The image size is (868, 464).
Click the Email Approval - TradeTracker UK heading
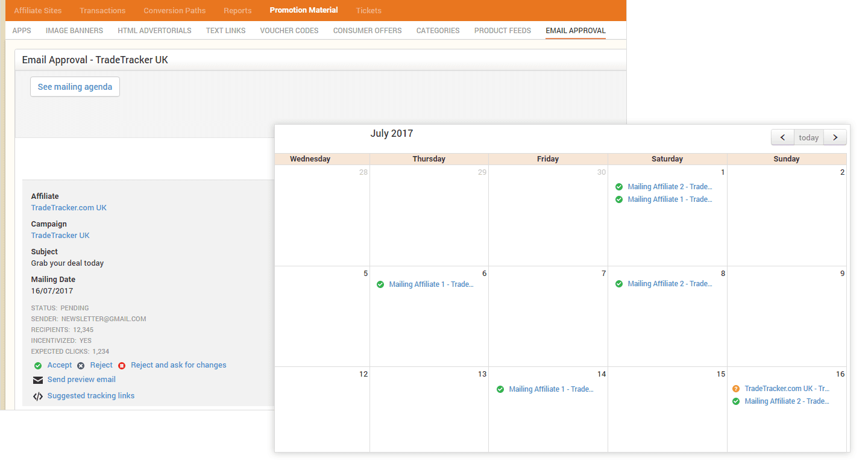click(95, 60)
